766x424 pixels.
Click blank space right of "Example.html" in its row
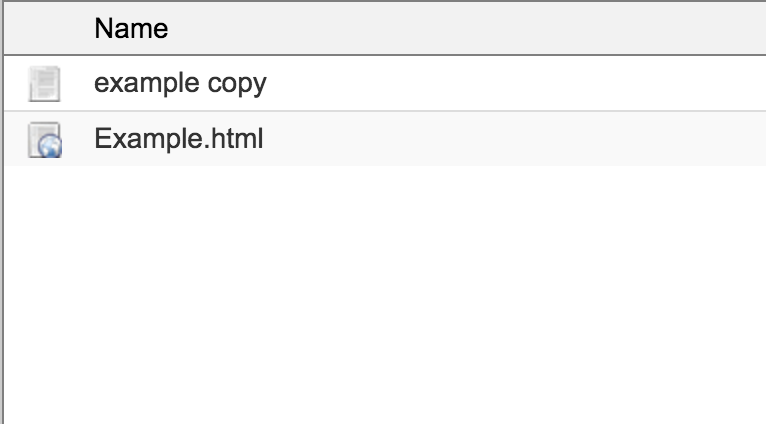click(513, 139)
